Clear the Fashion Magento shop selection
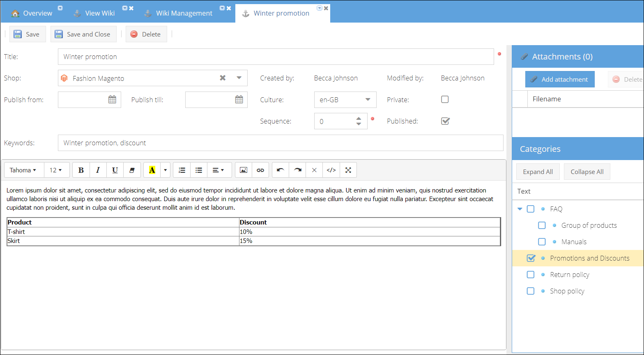This screenshot has width=644, height=355. coord(223,78)
